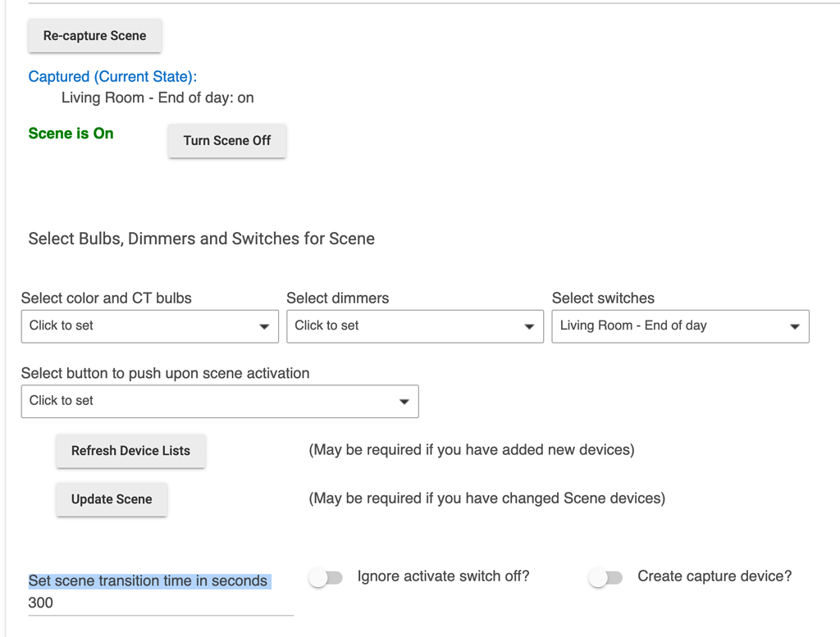Click the caret icon beside Living Room - End of day
The image size is (840, 637).
(794, 326)
